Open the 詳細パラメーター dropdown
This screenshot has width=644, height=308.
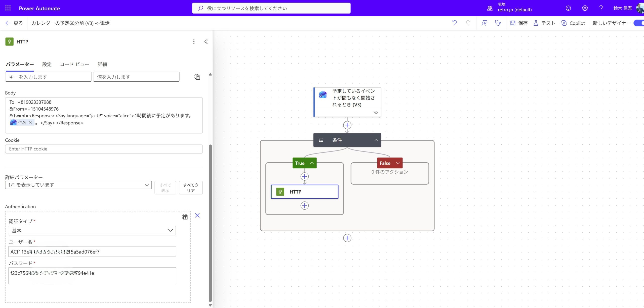point(78,185)
